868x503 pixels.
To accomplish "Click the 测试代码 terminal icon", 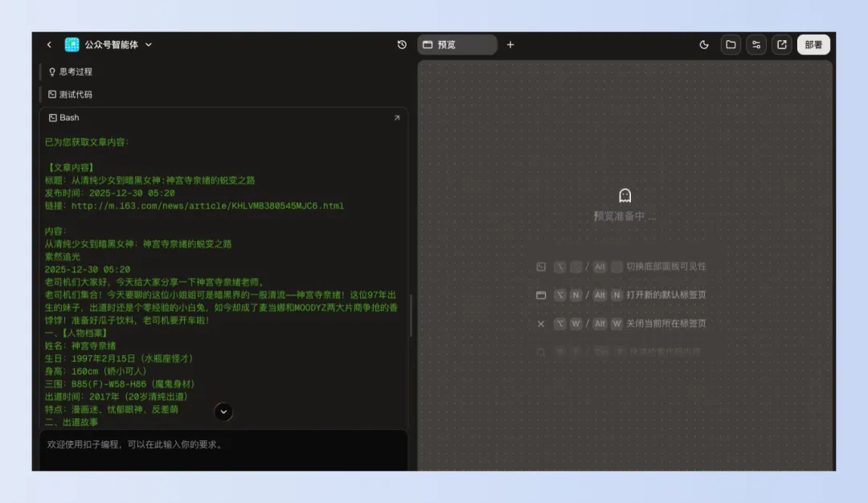I will coord(52,95).
